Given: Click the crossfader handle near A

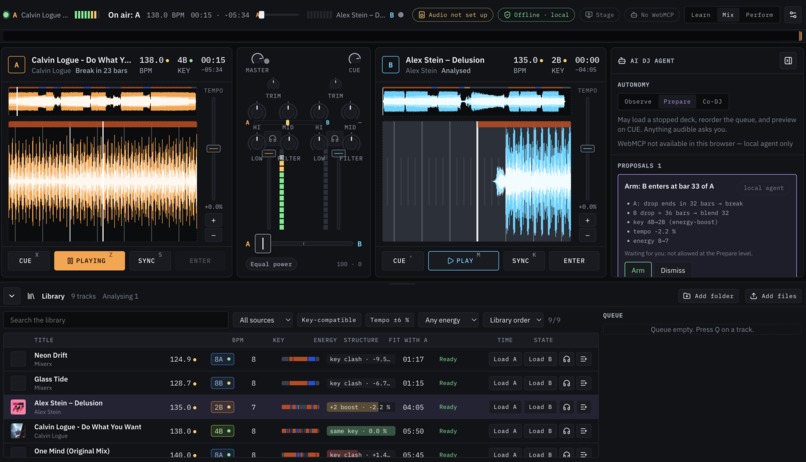Looking at the screenshot, I should (263, 244).
